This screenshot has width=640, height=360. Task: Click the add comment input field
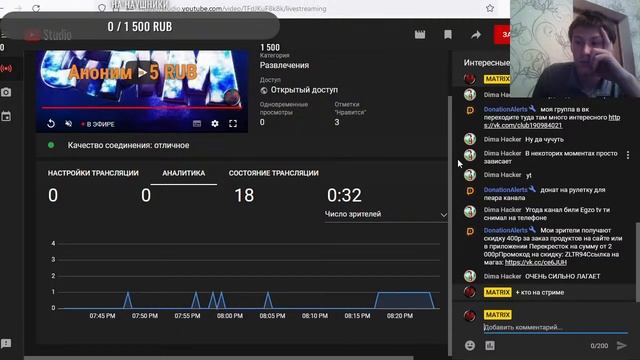tap(555, 327)
